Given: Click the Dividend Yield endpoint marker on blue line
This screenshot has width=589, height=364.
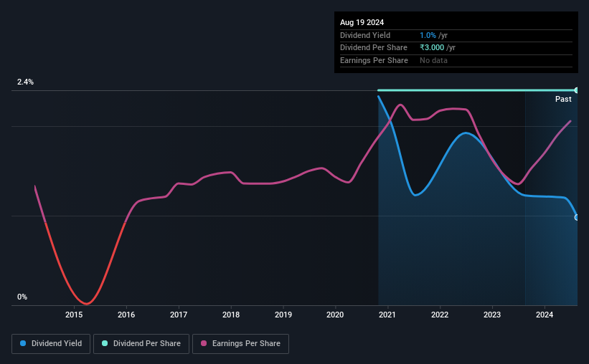Looking at the screenshot, I should click(577, 217).
